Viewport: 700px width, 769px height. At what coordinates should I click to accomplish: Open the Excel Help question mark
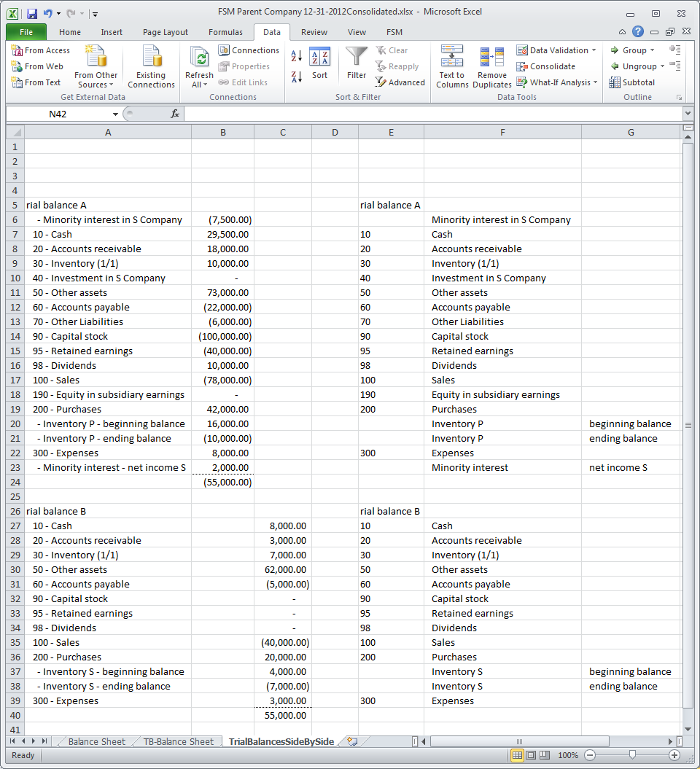tap(638, 31)
